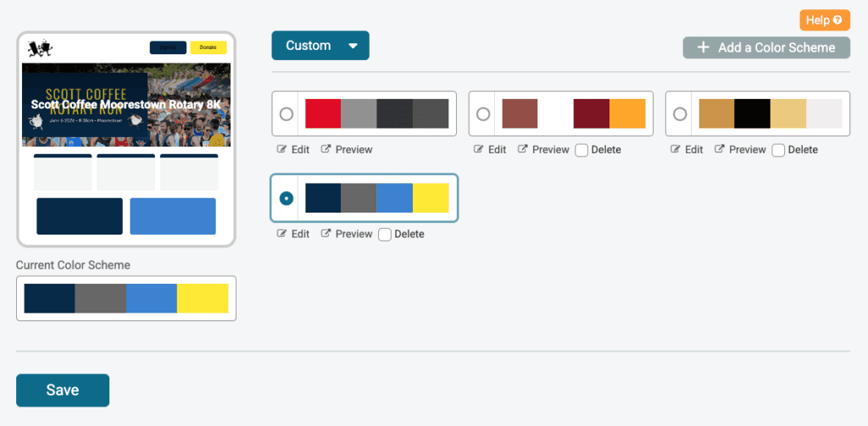Open the orange Help button
This screenshot has width=868, height=426.
824,19
